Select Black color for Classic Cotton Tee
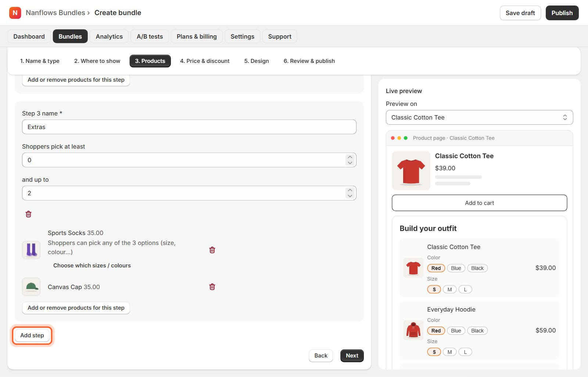 pos(477,268)
